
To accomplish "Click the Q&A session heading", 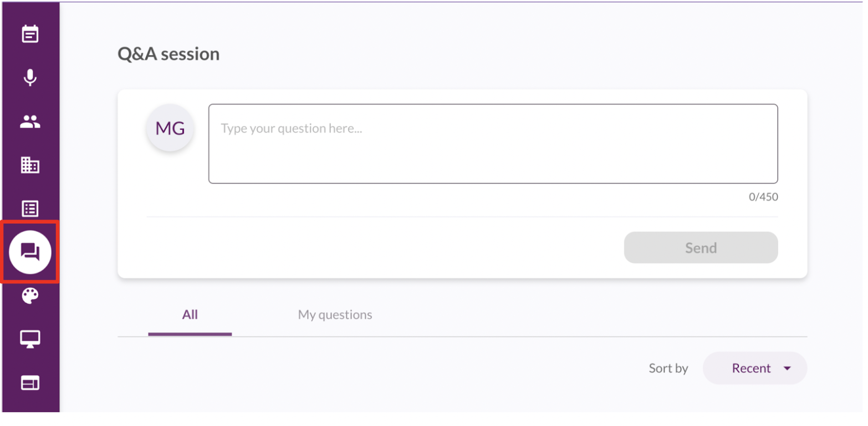I will click(169, 54).
